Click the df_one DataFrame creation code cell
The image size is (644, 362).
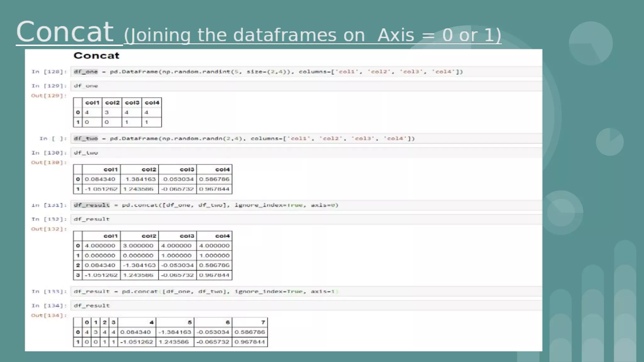point(268,72)
